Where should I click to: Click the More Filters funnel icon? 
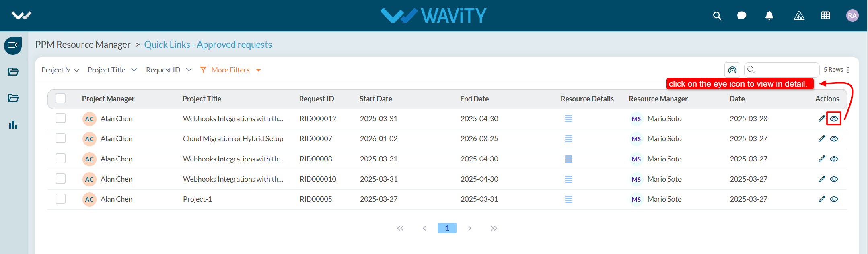point(203,70)
